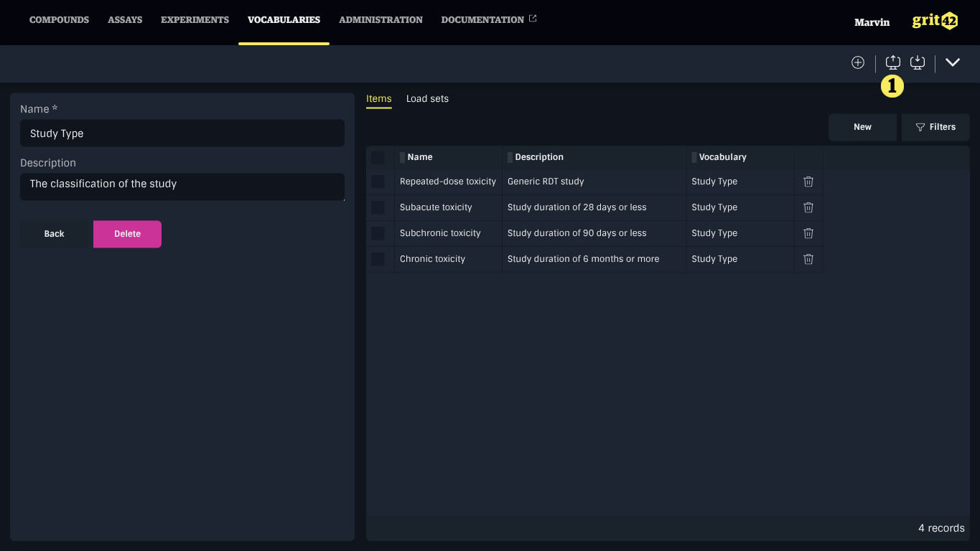This screenshot has height=551, width=980.
Task: Open the Marvin user menu
Action: [x=872, y=22]
